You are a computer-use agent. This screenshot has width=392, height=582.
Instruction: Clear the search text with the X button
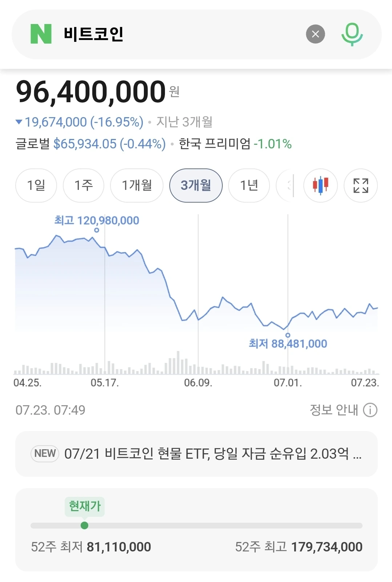(315, 34)
